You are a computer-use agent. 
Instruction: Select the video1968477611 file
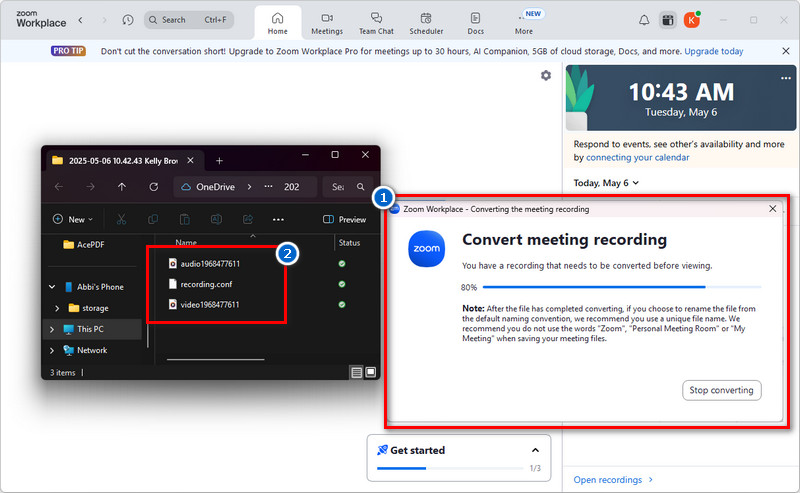click(204, 305)
